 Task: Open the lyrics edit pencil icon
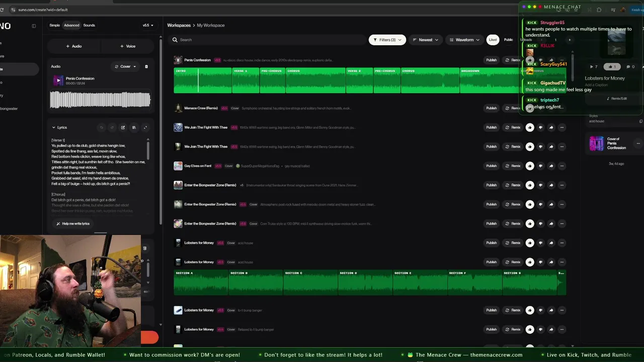tap(123, 128)
